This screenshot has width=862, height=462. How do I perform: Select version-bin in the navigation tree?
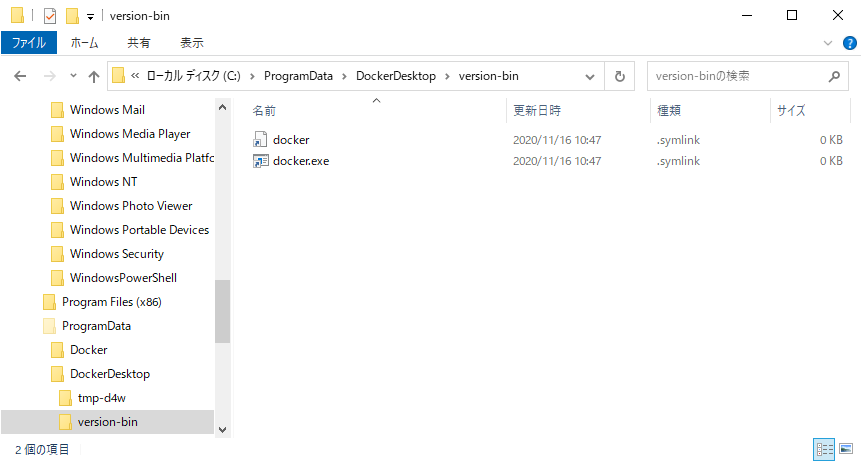tap(107, 422)
